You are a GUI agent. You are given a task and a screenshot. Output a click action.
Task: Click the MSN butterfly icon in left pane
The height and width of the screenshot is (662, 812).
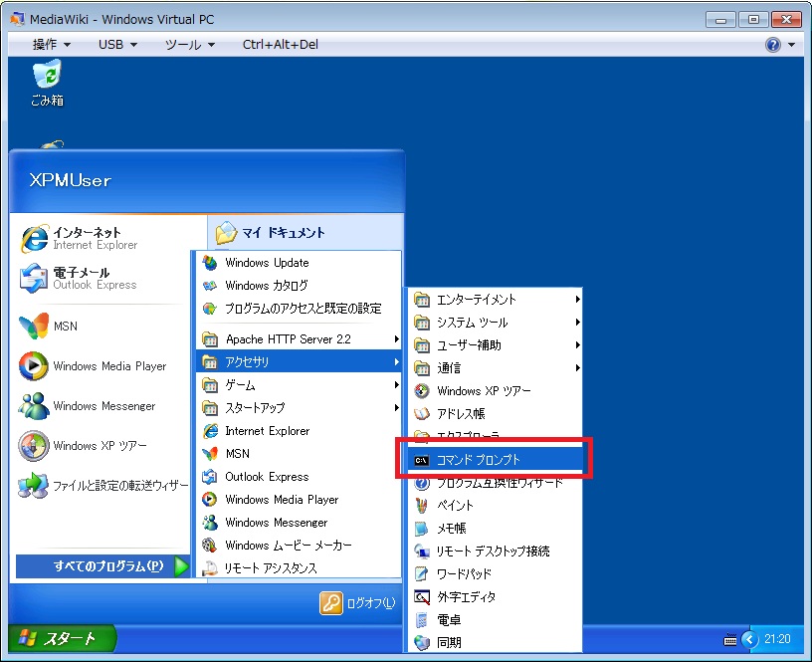tap(34, 327)
